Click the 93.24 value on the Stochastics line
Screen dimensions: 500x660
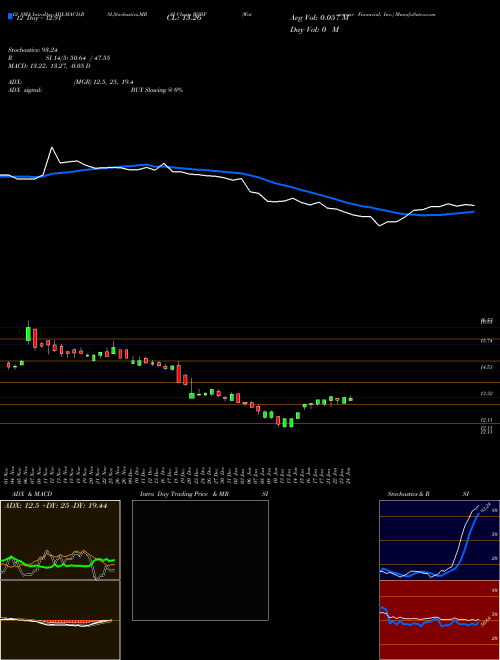pos(485,506)
